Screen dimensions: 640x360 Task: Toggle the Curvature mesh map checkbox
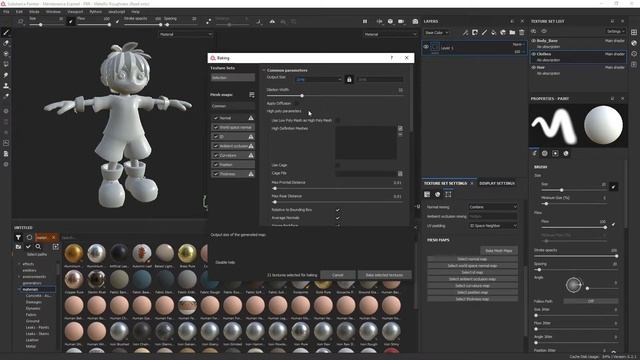(216, 156)
